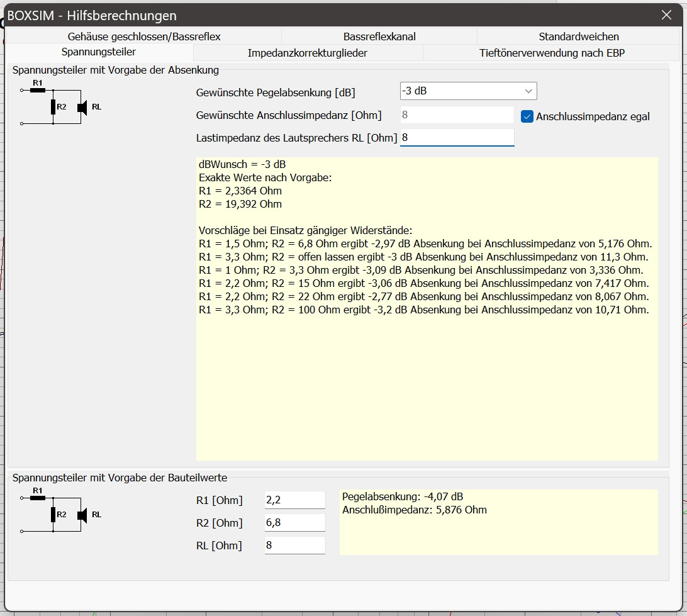Click the speaker symbol RL in lower diagram
The height and width of the screenshot is (616, 687).
pos(82,515)
